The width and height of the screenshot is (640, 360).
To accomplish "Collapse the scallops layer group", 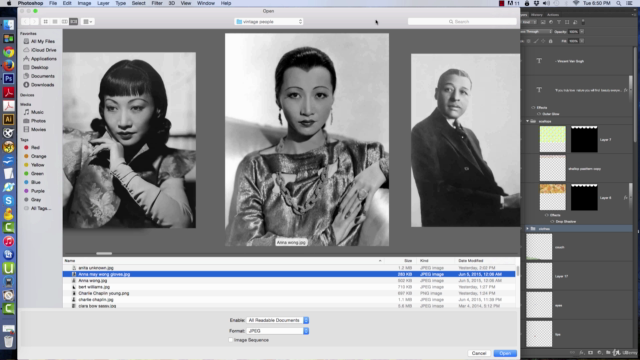I will (x=527, y=121).
